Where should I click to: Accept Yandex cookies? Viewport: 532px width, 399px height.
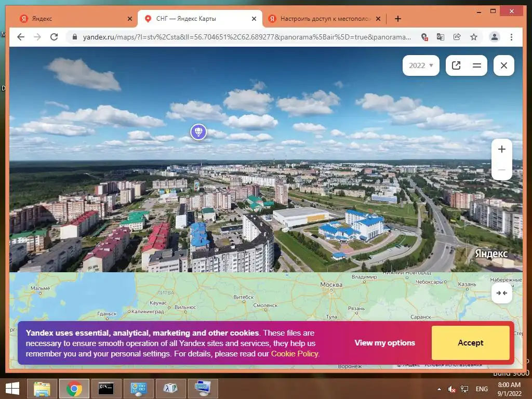(471, 343)
